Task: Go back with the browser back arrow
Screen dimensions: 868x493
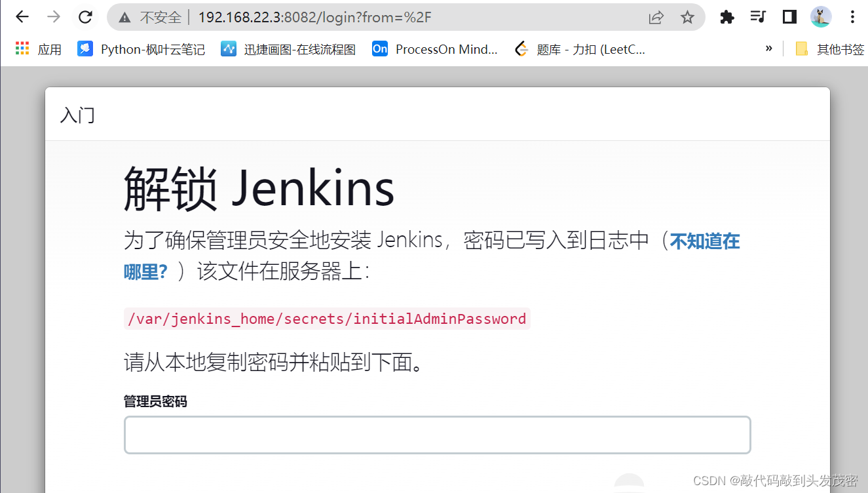Action: click(22, 17)
